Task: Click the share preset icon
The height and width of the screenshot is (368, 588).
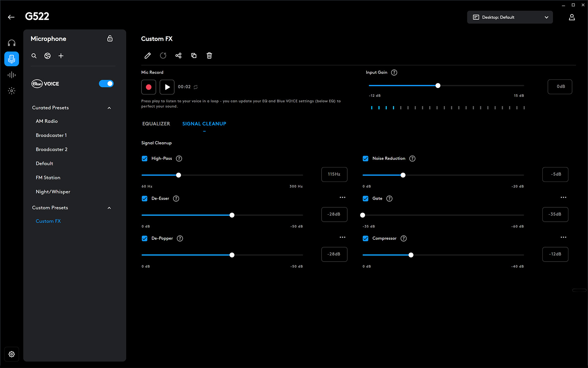Action: tap(178, 56)
